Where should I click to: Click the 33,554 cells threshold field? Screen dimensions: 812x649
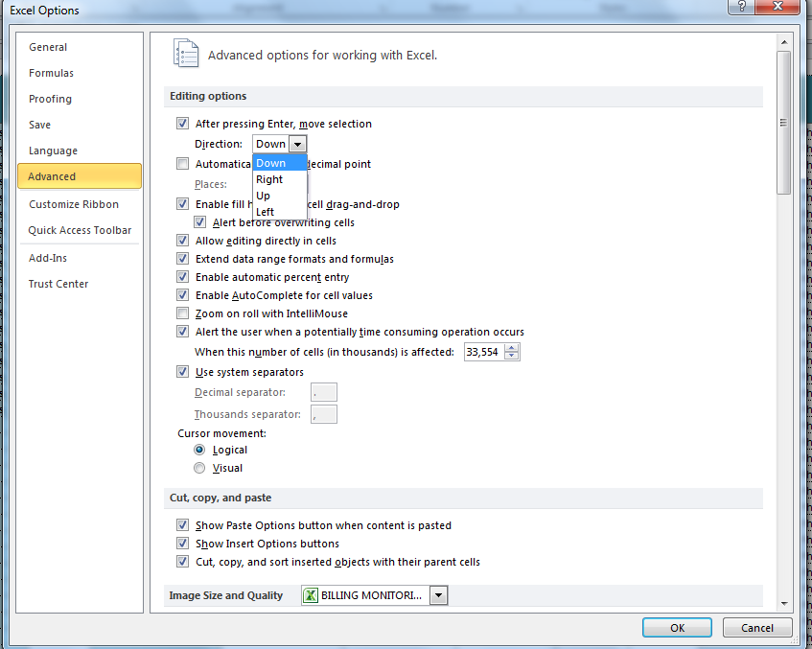click(485, 352)
